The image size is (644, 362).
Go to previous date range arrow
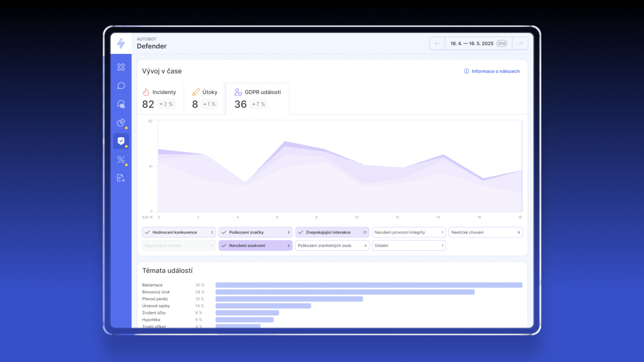(x=437, y=43)
